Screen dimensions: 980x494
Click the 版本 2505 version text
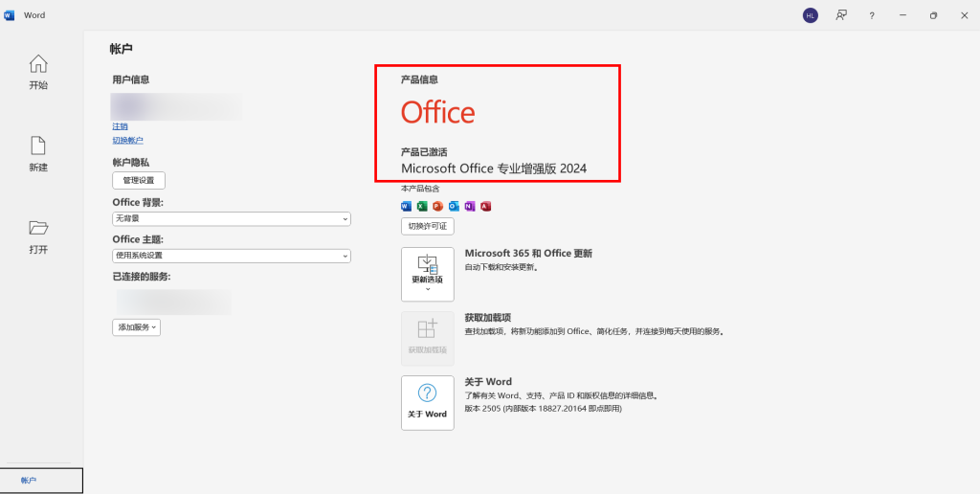tap(544, 409)
